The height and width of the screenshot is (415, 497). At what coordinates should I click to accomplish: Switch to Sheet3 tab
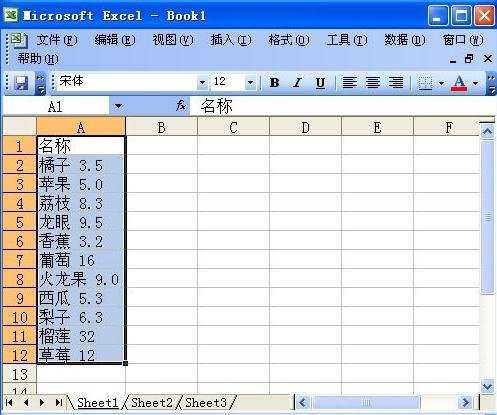206,402
